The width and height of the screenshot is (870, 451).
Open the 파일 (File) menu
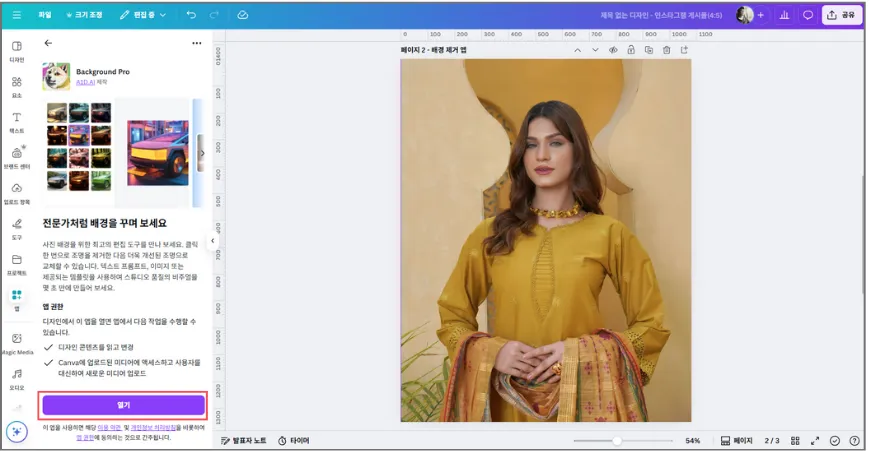point(44,15)
